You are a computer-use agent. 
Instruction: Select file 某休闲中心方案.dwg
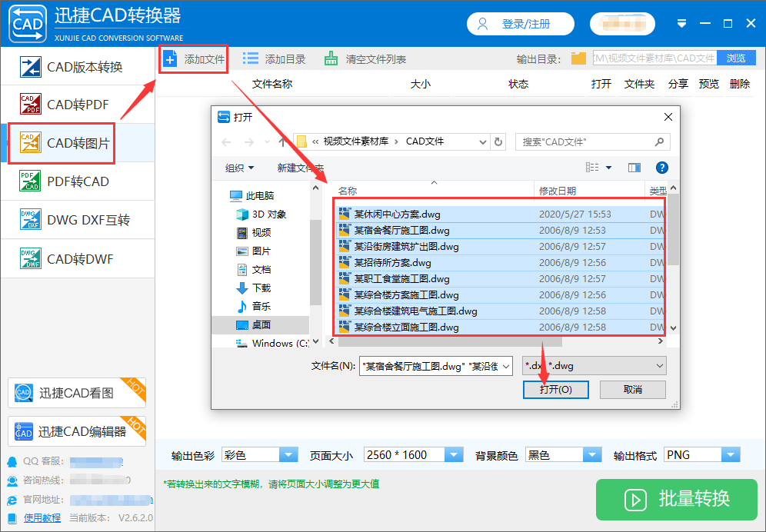click(500, 214)
